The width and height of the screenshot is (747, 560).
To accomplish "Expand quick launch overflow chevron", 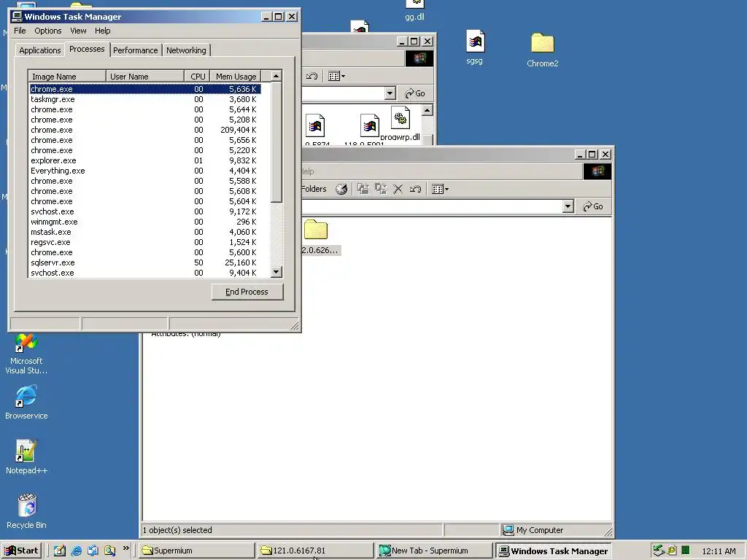I will (125, 548).
